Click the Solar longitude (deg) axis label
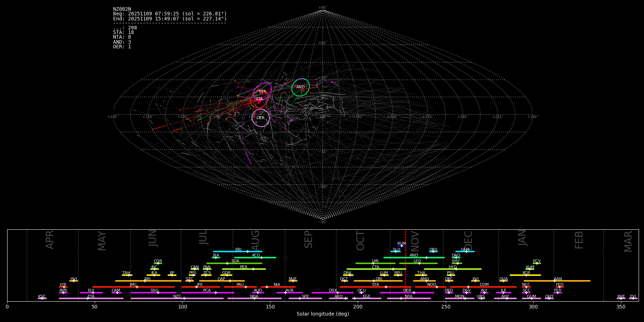 pos(323,314)
